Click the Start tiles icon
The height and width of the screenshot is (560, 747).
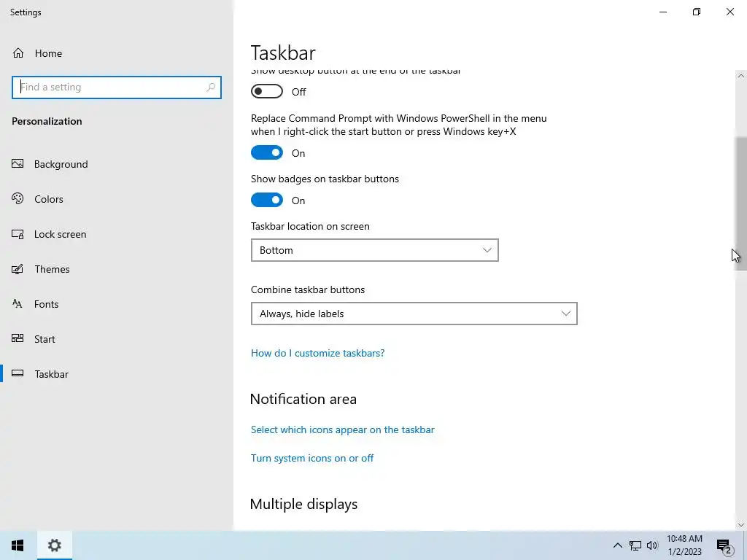click(x=18, y=338)
